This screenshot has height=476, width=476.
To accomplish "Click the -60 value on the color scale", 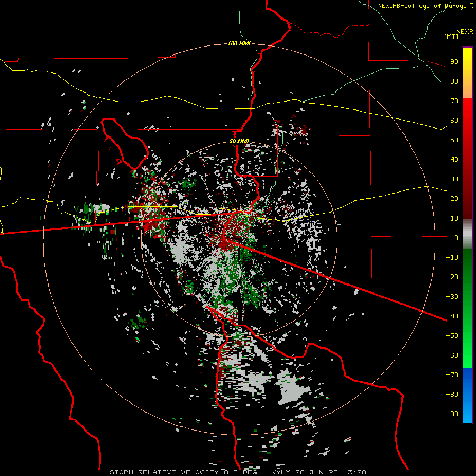I will pyautogui.click(x=452, y=355).
